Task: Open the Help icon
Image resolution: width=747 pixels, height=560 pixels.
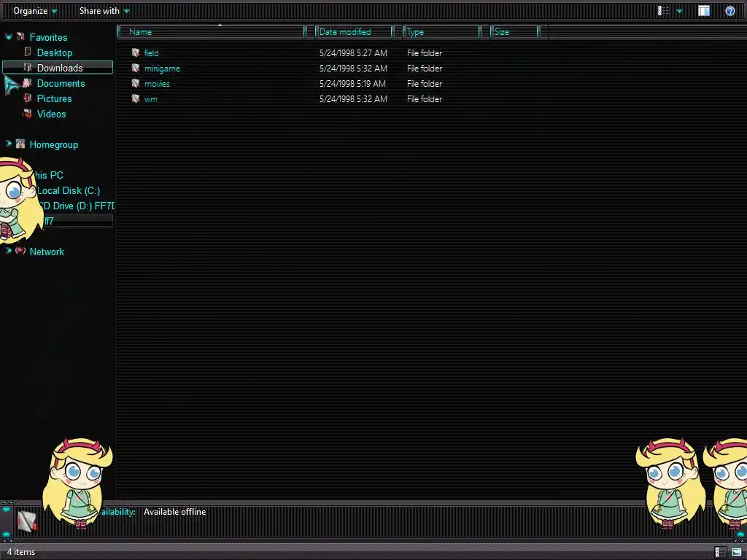Action: (729, 10)
